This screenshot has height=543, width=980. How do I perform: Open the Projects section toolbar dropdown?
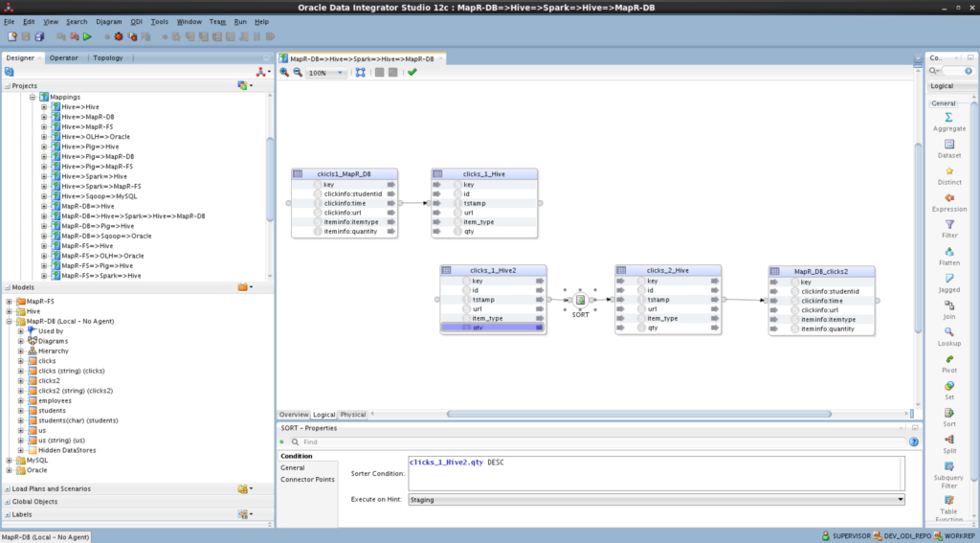pyautogui.click(x=246, y=85)
